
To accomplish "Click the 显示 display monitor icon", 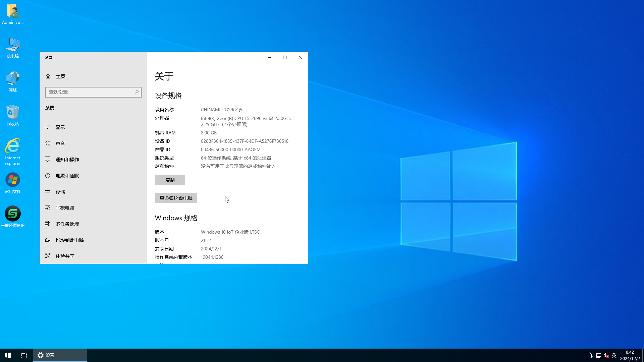I will pos(48,127).
